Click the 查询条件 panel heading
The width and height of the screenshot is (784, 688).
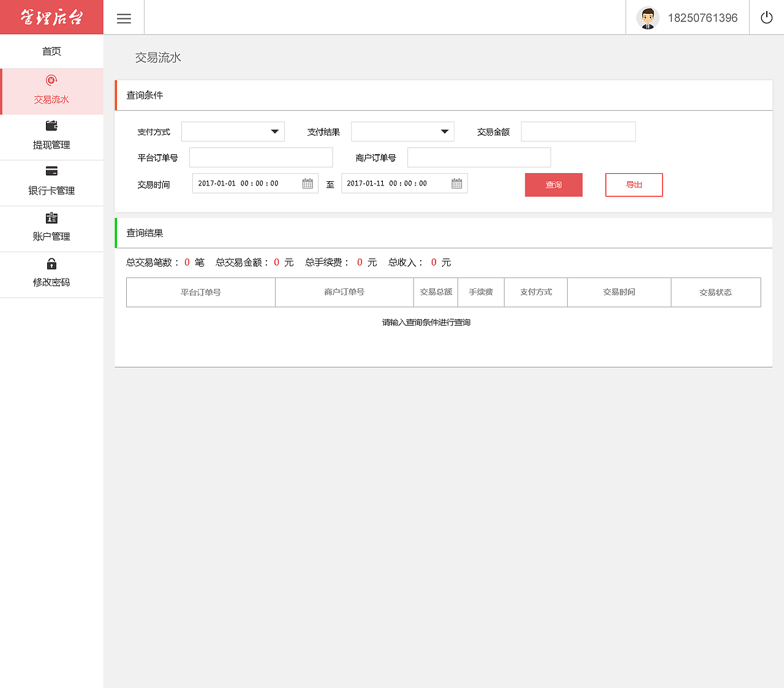145,95
